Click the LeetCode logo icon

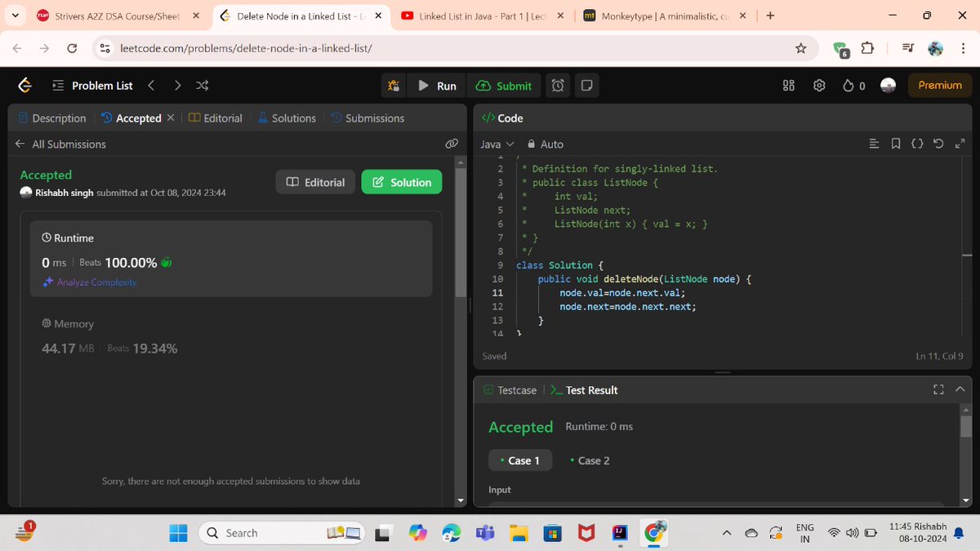click(x=25, y=86)
